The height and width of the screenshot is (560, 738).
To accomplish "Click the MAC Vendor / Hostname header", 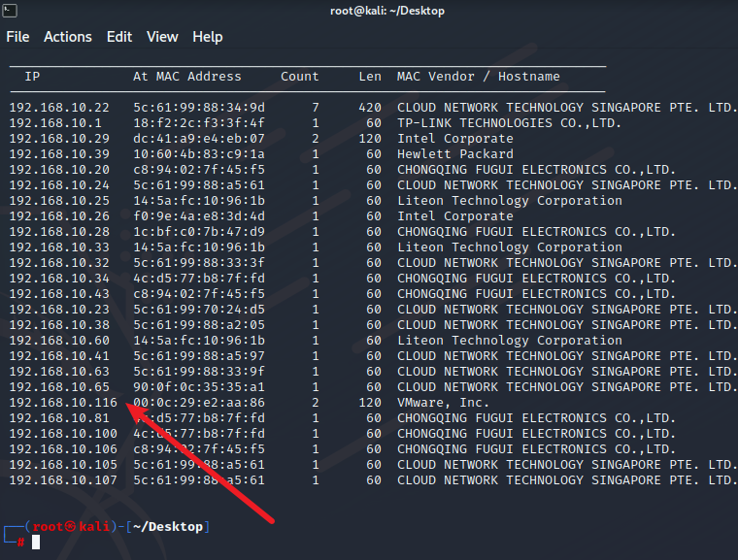I will pyautogui.click(x=479, y=77).
